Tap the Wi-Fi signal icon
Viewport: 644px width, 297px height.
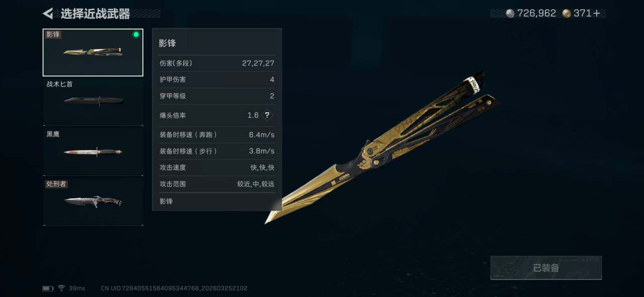click(61, 288)
